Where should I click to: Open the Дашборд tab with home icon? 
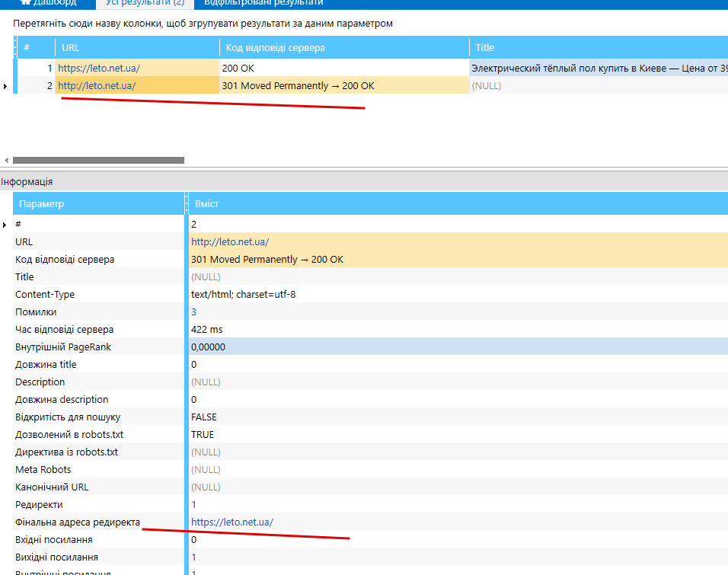pos(49,3)
